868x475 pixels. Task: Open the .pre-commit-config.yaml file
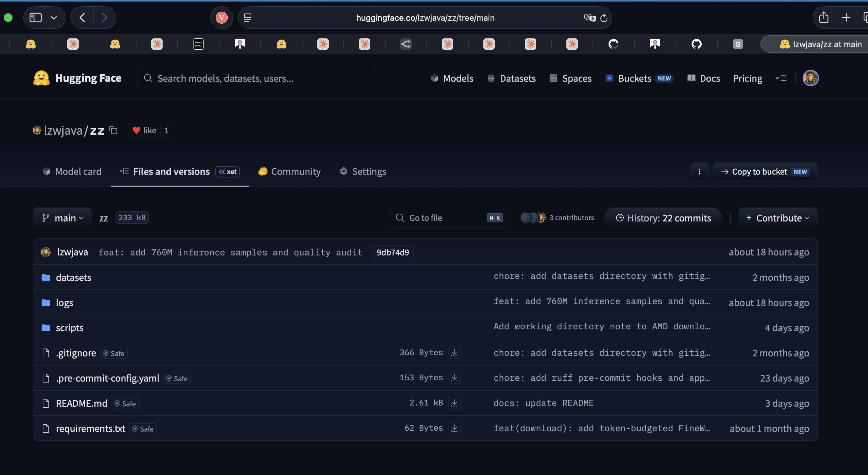(x=108, y=378)
